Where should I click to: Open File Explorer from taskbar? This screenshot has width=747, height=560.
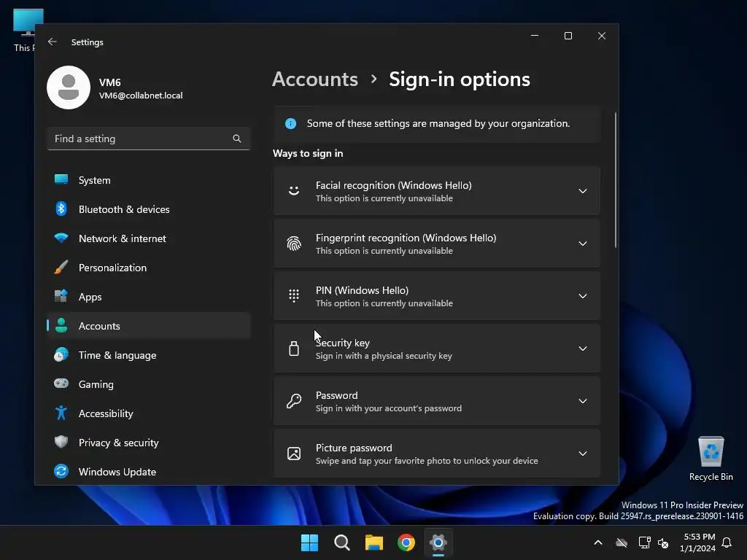pyautogui.click(x=374, y=542)
